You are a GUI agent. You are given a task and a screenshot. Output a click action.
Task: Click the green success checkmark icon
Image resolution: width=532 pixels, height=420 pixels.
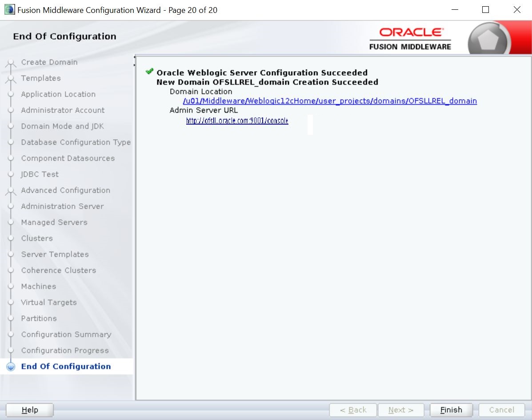[x=149, y=71]
